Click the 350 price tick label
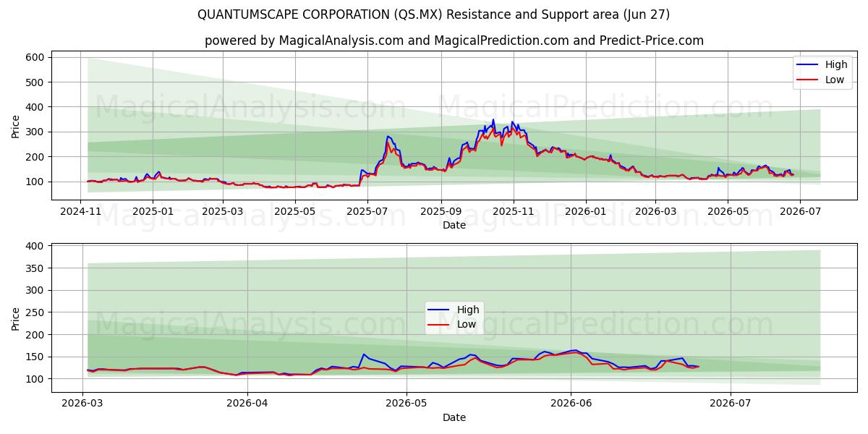This screenshot has width=868, height=434. pos(36,268)
